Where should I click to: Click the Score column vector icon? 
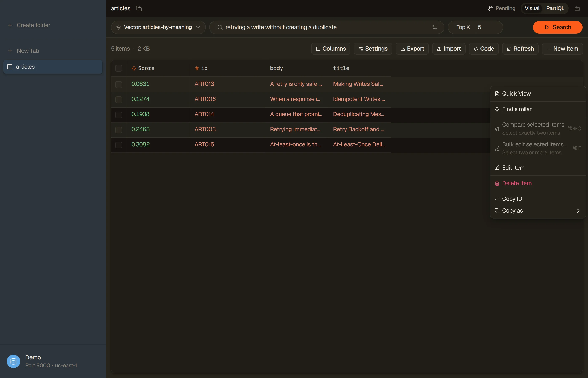point(134,68)
